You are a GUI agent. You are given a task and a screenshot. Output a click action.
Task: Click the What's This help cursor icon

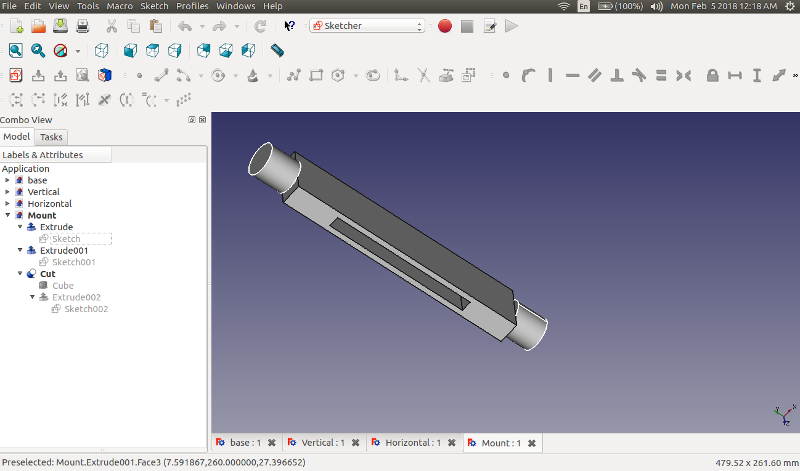[x=290, y=26]
